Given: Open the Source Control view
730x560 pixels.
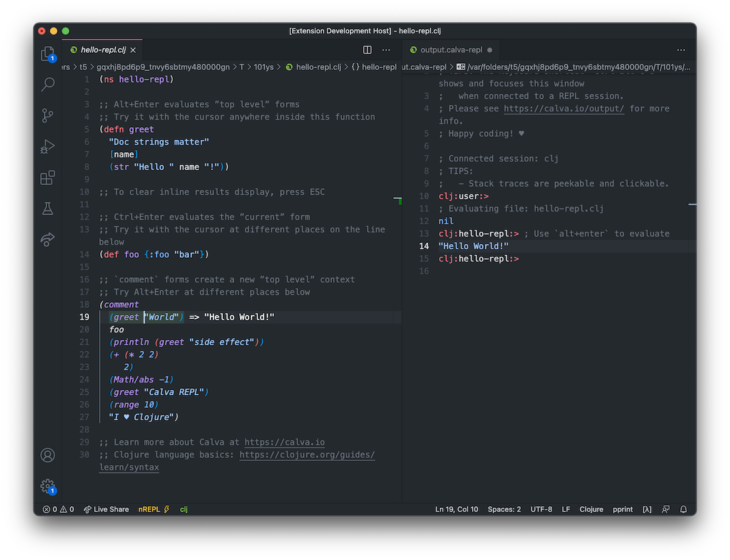Looking at the screenshot, I should tap(48, 116).
